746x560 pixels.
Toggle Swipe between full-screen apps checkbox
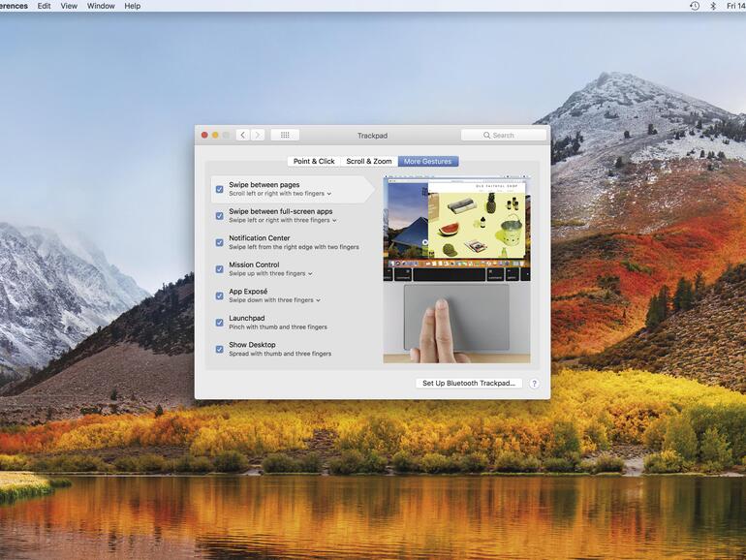tap(219, 216)
